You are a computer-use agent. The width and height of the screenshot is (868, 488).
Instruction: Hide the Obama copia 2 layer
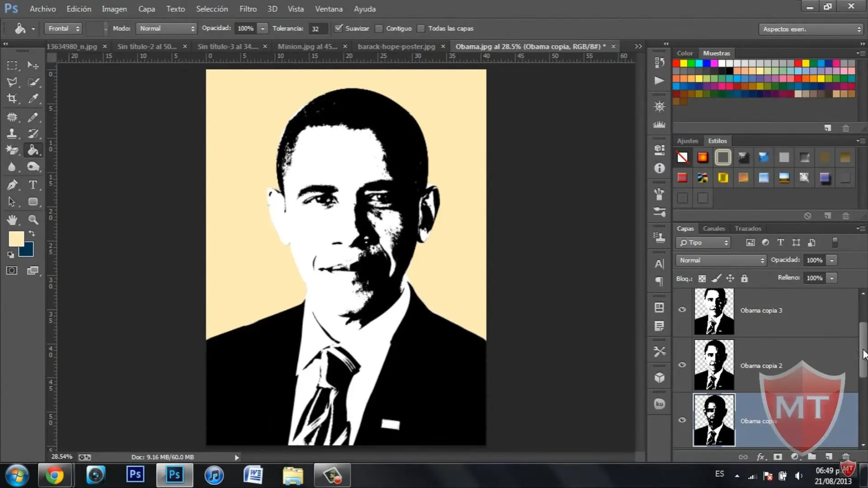(682, 365)
